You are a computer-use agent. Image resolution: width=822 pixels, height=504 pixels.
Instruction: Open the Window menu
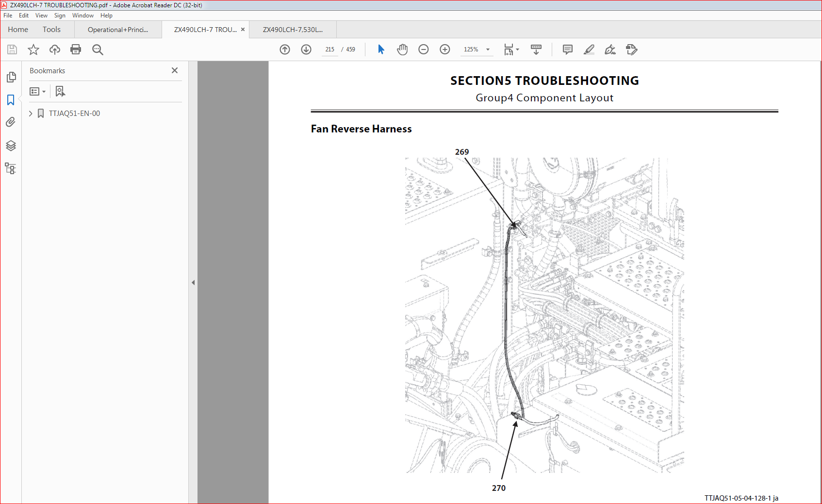click(83, 16)
